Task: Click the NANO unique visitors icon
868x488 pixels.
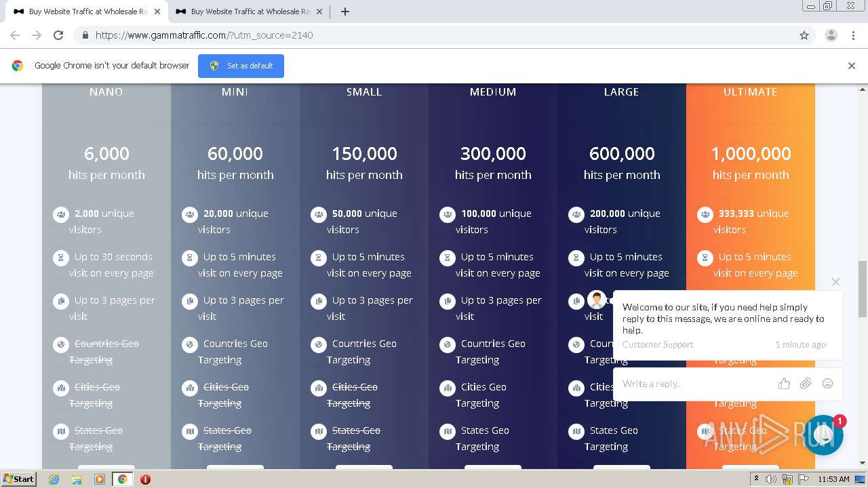Action: click(61, 214)
